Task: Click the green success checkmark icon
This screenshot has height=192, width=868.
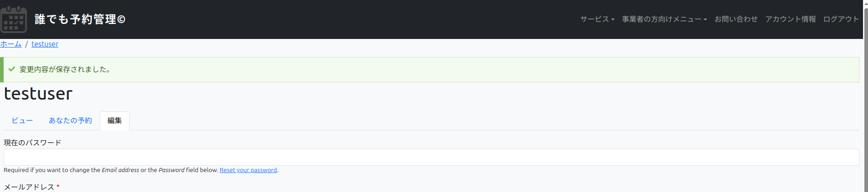Action: coord(12,69)
